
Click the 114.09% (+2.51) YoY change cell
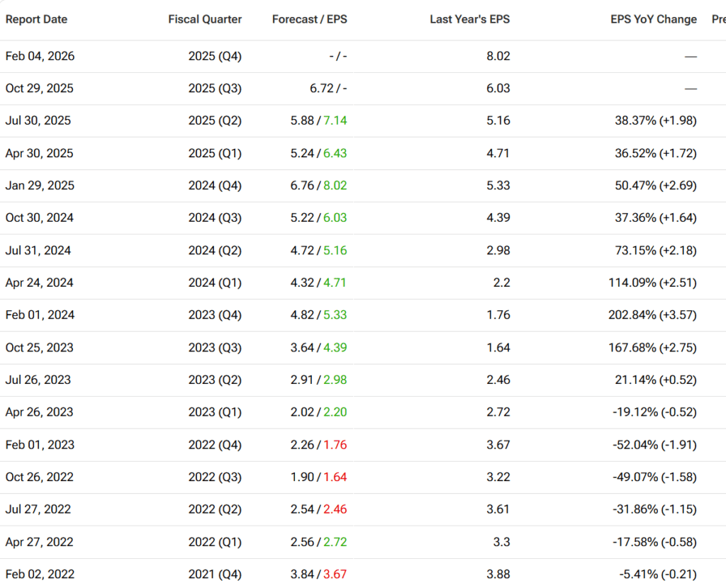click(x=655, y=283)
